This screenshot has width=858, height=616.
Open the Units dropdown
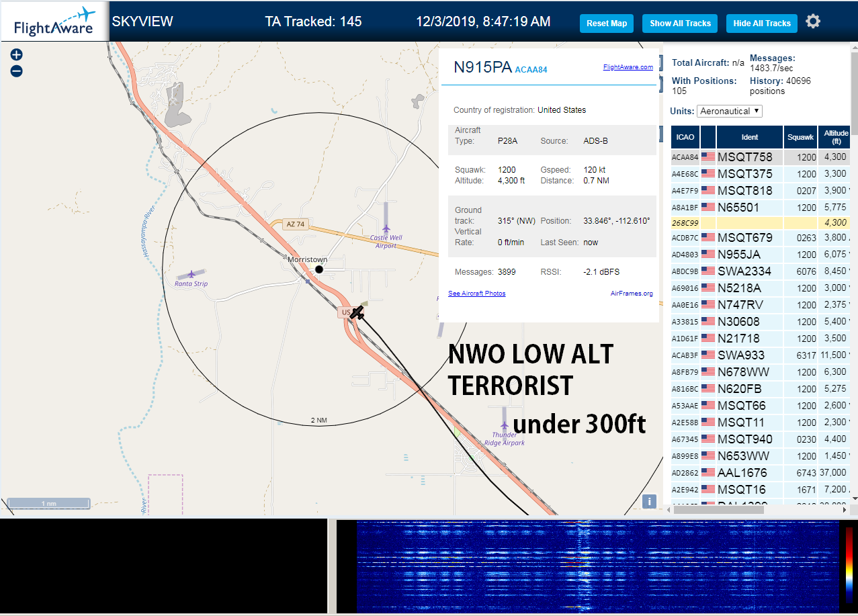pos(730,111)
